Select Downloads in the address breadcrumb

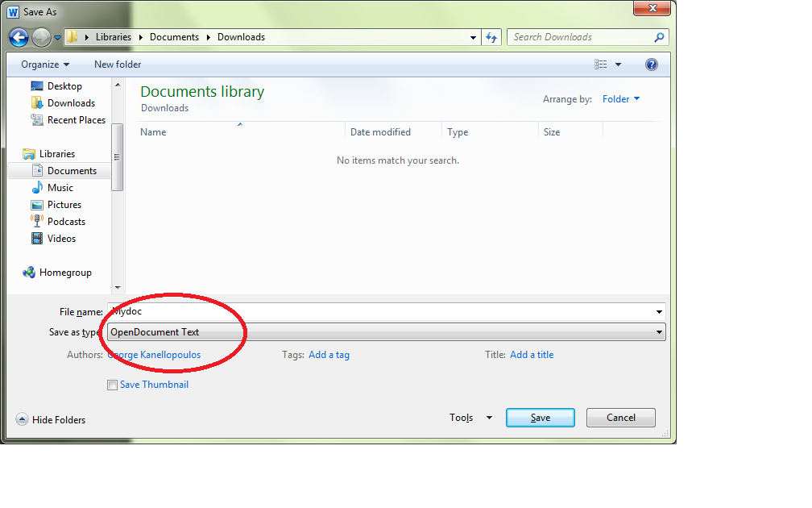click(x=241, y=37)
